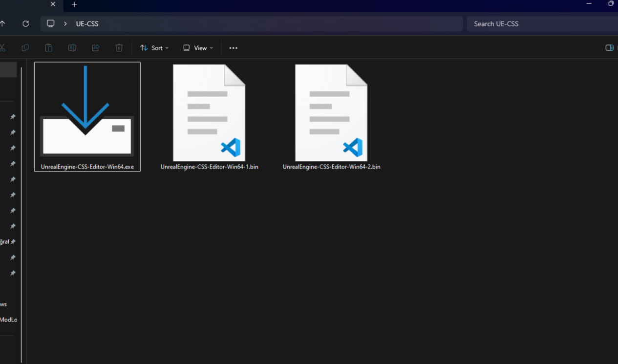Screen dimensions: 618x364
Task: Select the UnrealEngine-CSS-Editor-Win64-1.bin file icon
Action: (x=209, y=113)
